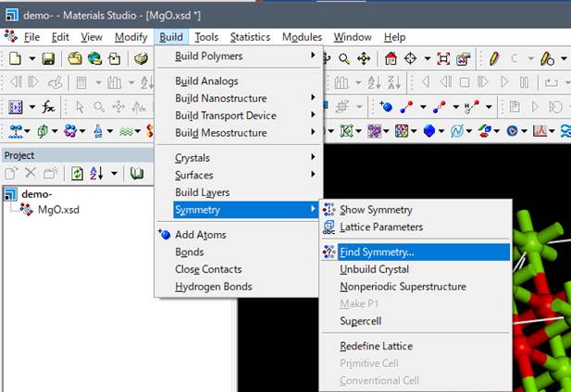Click the Recenter crosshair icon
571x392 pixels.
tap(410, 58)
